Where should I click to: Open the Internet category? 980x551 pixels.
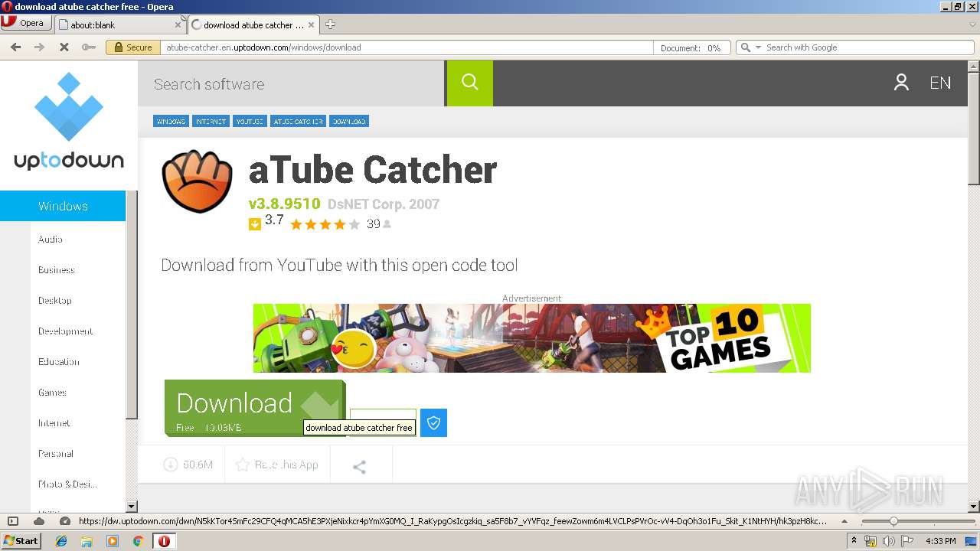click(x=54, y=423)
